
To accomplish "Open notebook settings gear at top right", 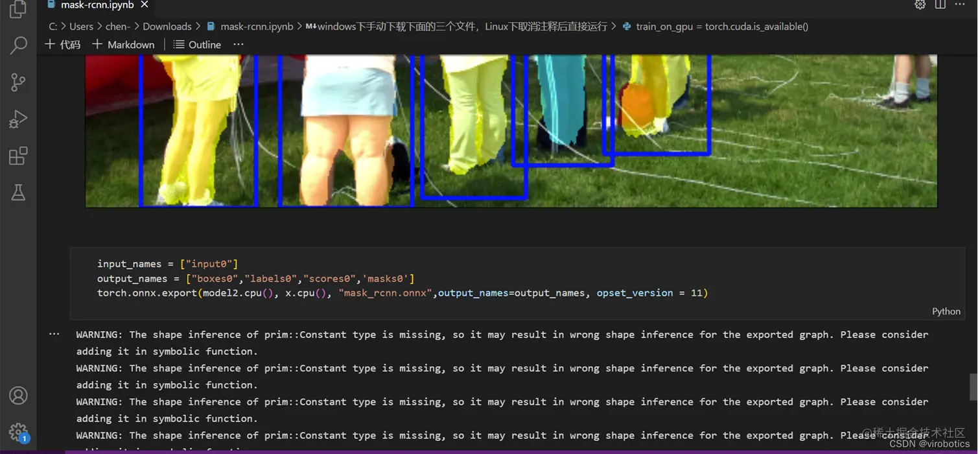I will click(920, 5).
